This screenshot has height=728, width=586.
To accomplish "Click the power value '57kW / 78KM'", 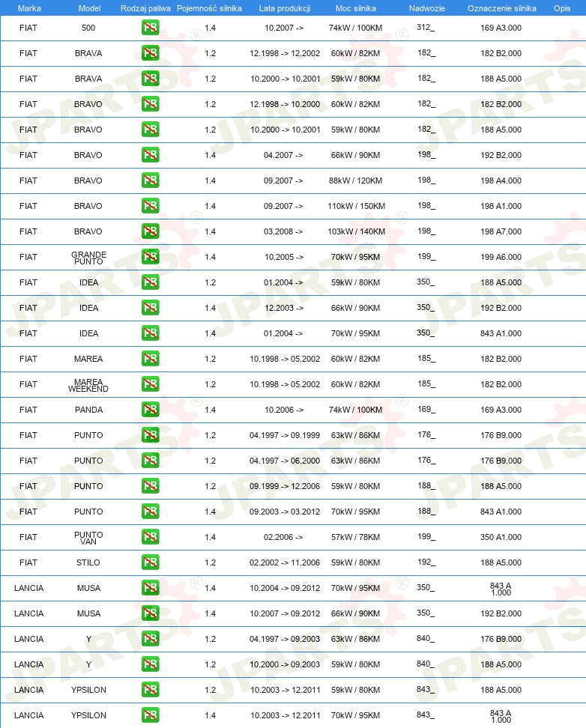I will (x=355, y=537).
